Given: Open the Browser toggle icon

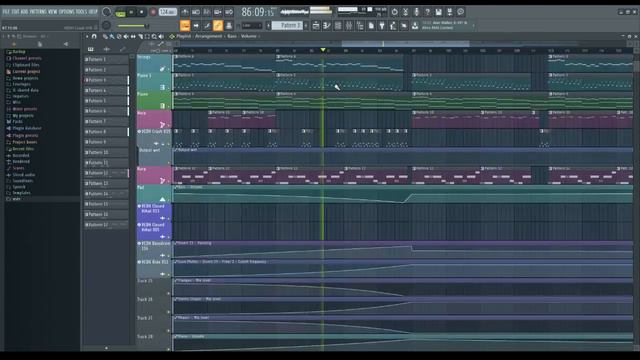Looking at the screenshot, I should coord(360,26).
